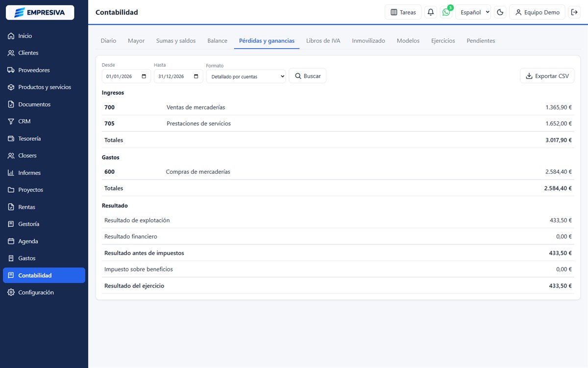Open the Español language dropdown

tap(473, 12)
